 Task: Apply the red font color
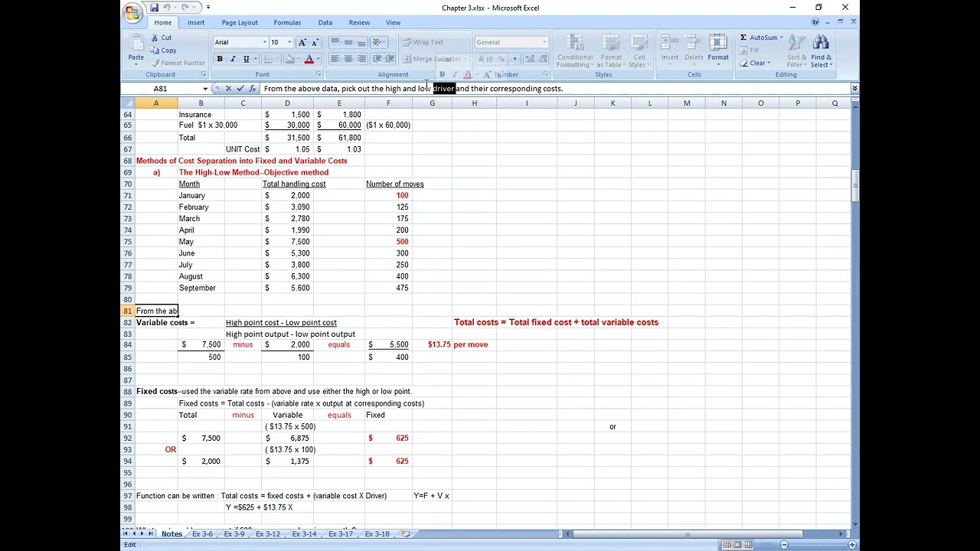[309, 59]
